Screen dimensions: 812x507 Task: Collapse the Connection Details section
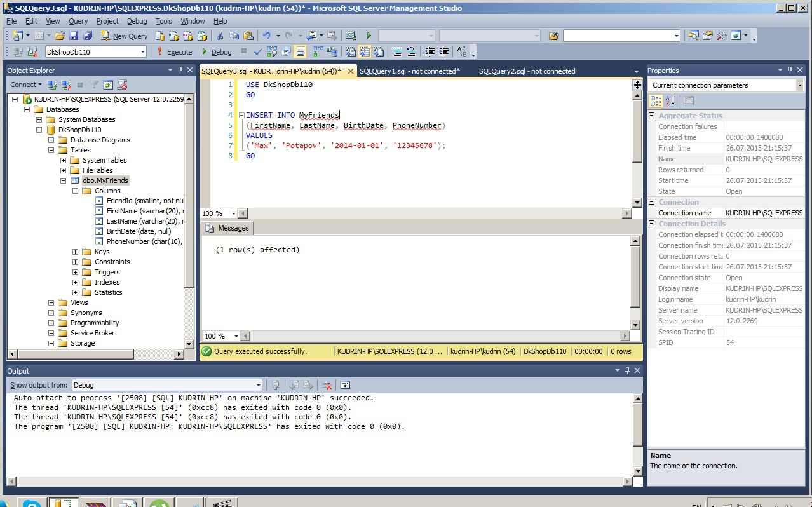[651, 224]
